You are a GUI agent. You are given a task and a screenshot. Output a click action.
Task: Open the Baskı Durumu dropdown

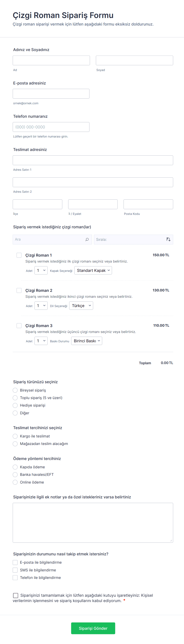(x=86, y=341)
